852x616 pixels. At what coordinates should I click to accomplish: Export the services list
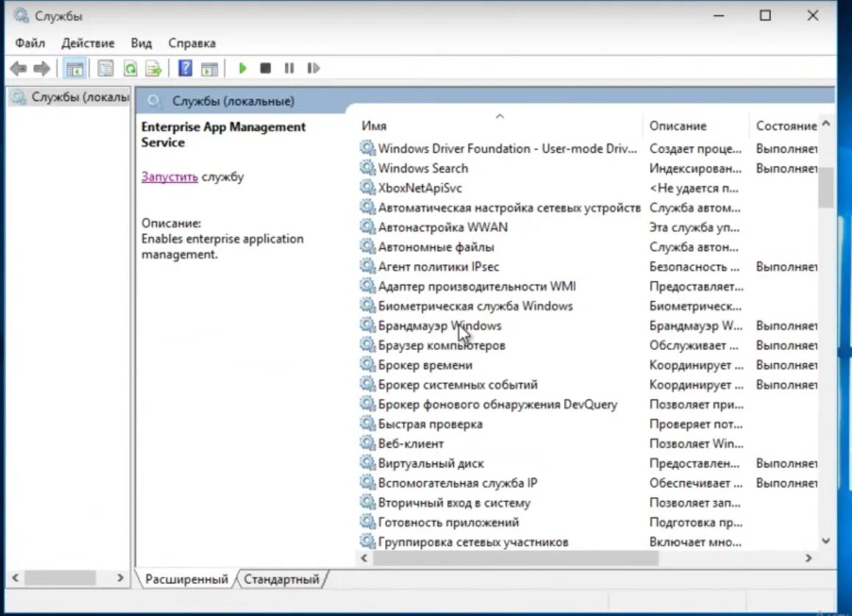(153, 68)
